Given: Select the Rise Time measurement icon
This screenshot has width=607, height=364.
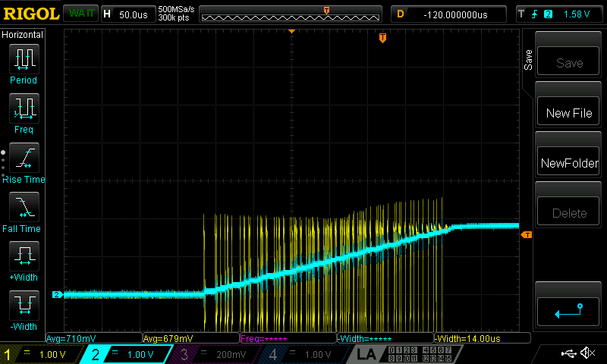Looking at the screenshot, I should tap(24, 157).
